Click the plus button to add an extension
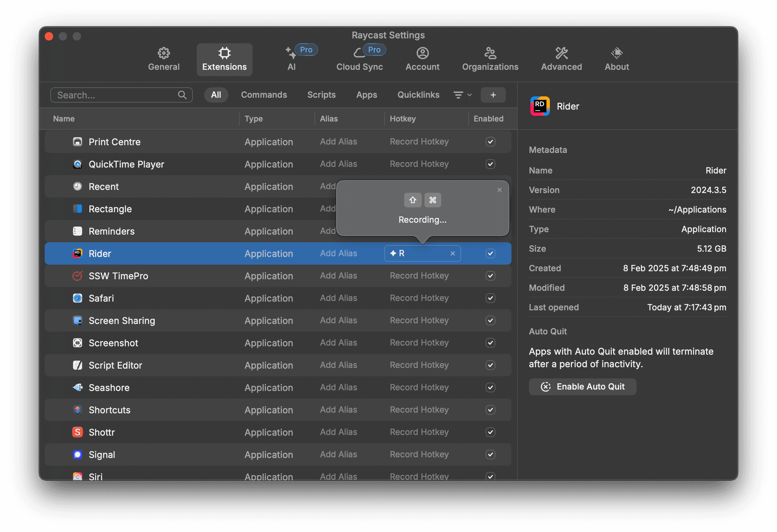The width and height of the screenshot is (777, 532). [493, 95]
